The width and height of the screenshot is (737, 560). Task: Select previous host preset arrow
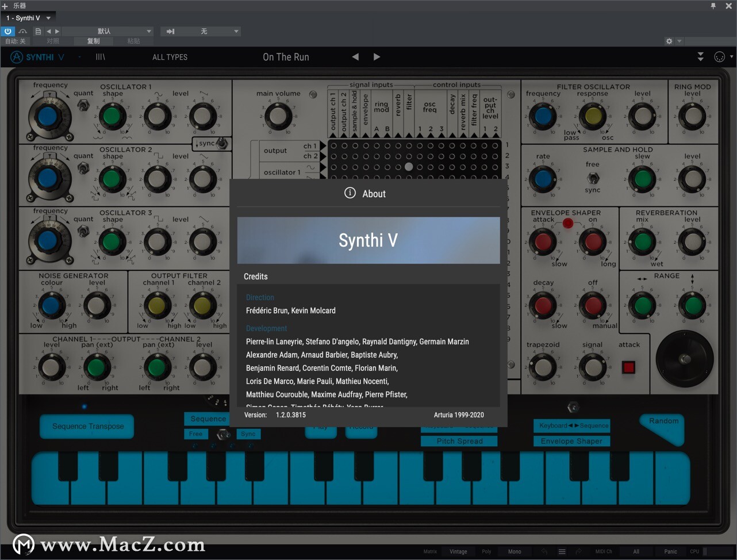click(49, 31)
